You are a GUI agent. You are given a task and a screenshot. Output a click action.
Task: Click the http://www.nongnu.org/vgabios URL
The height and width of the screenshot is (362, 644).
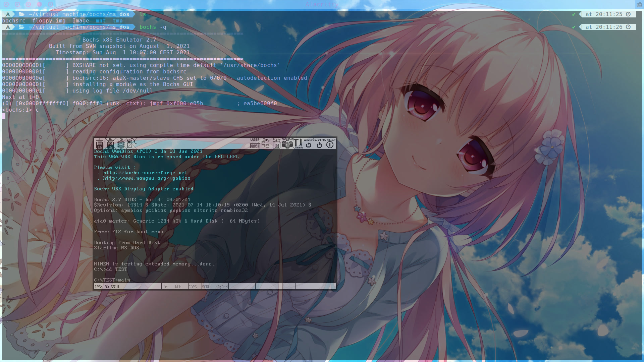pos(147,178)
